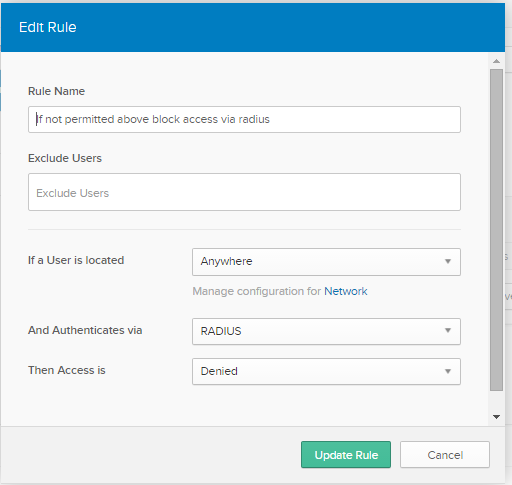This screenshot has height=485, width=512.
Task: Click the 'Then Access is' label
Action: 67,370
